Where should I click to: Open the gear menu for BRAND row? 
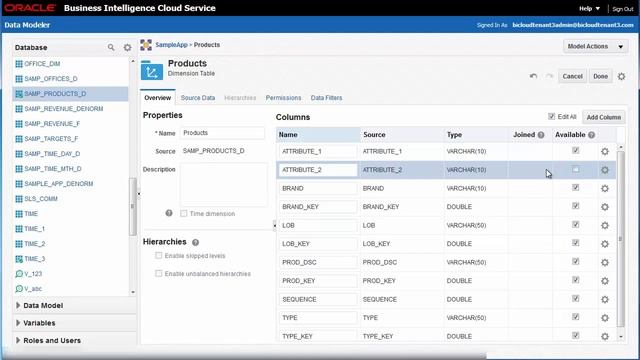tap(605, 189)
